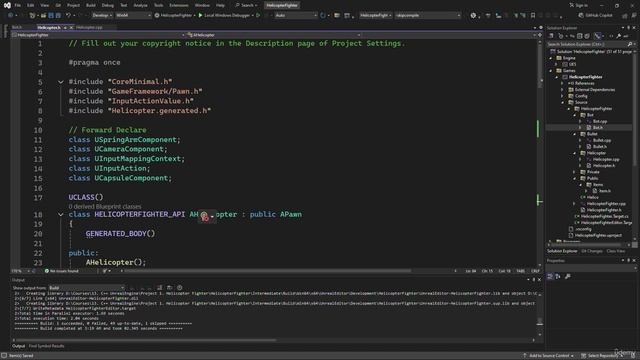
Task: Click the Start Without Debugging outline play icon
Action: (x=258, y=16)
